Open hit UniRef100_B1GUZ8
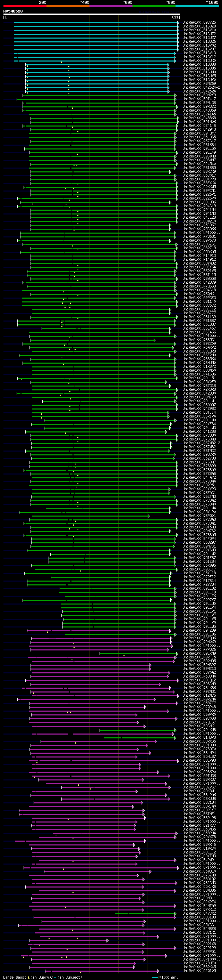222x980 pixels. click(199, 26)
